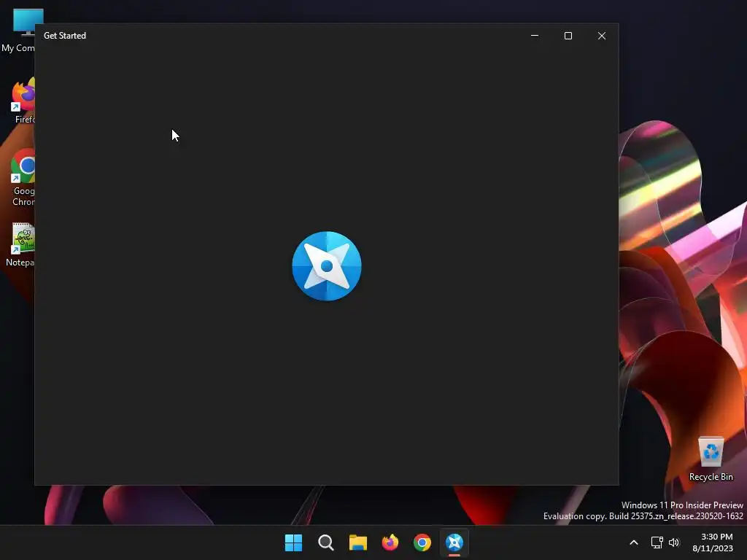
Task: Select the Notepad++ desktop shortcut
Action: point(20,245)
